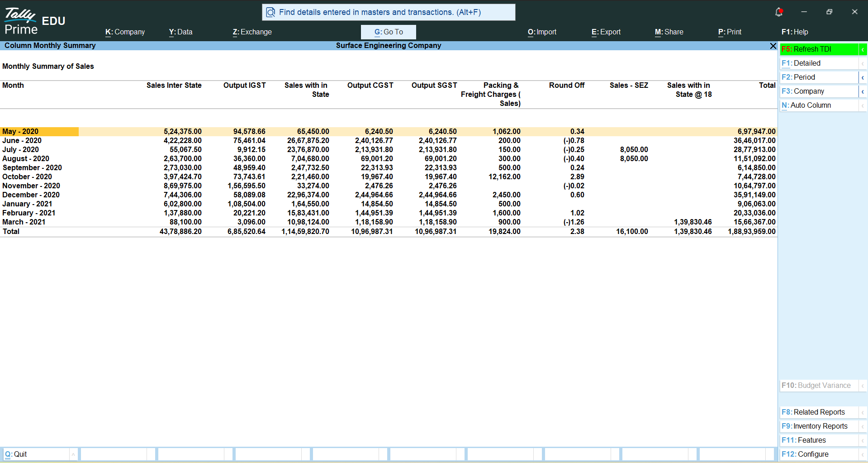Select the May - 2020 row
Image resolution: width=868 pixels, height=463 pixels.
(x=389, y=132)
